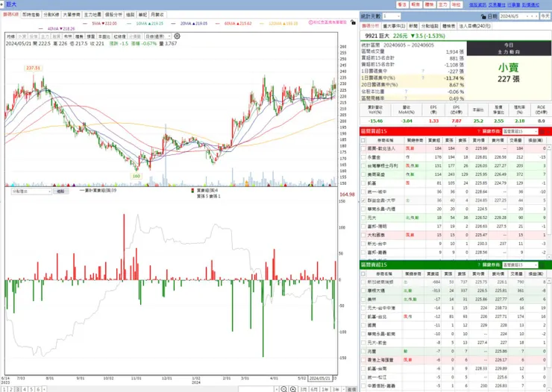This screenshot has height=392, width=552.
Task: Switch to the 個股分析 tab
Action: pos(113,15)
